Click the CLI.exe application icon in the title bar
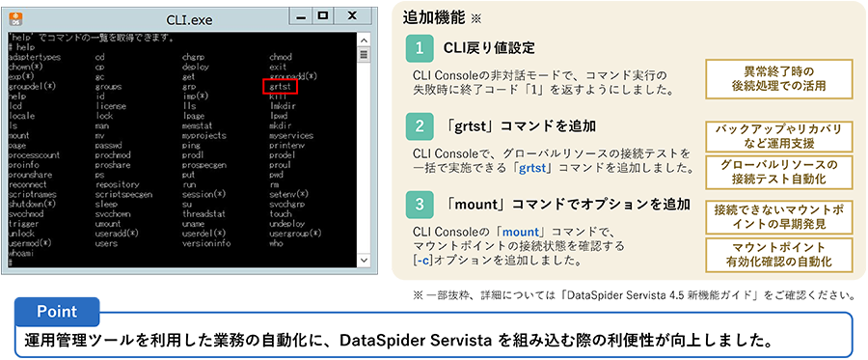The width and height of the screenshot is (868, 360). coord(16,19)
